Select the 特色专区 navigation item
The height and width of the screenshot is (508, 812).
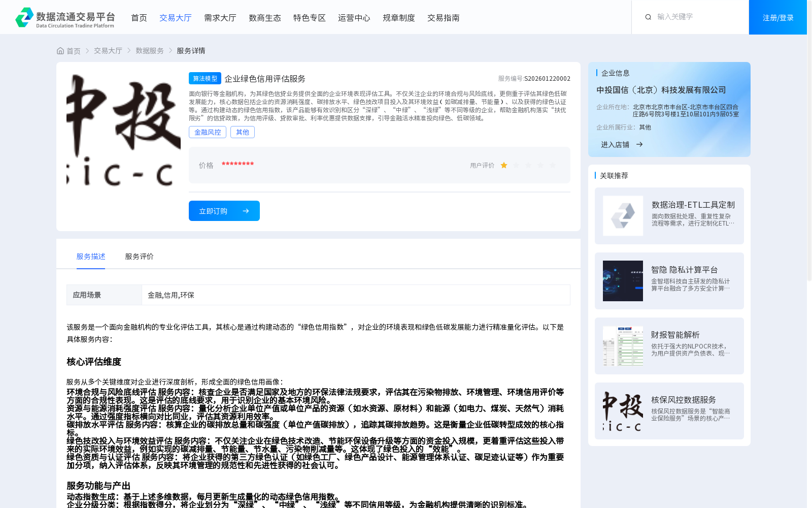click(310, 18)
